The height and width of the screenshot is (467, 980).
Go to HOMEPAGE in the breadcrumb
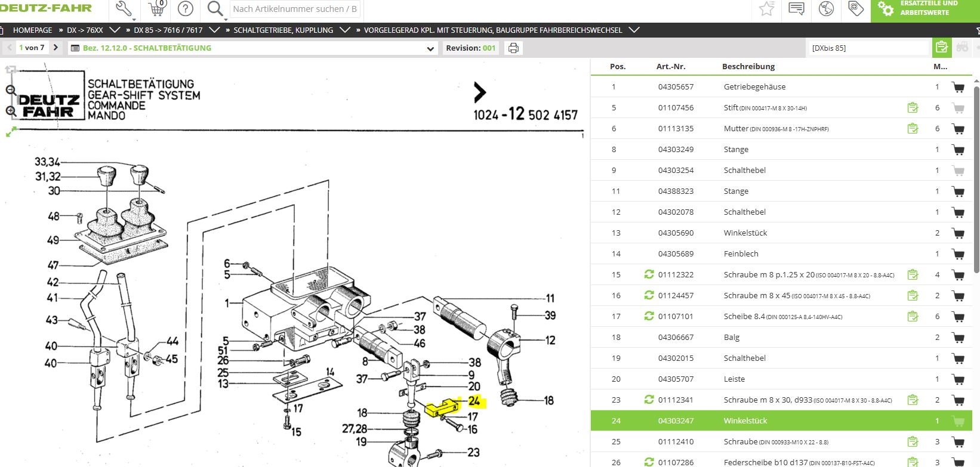32,30
